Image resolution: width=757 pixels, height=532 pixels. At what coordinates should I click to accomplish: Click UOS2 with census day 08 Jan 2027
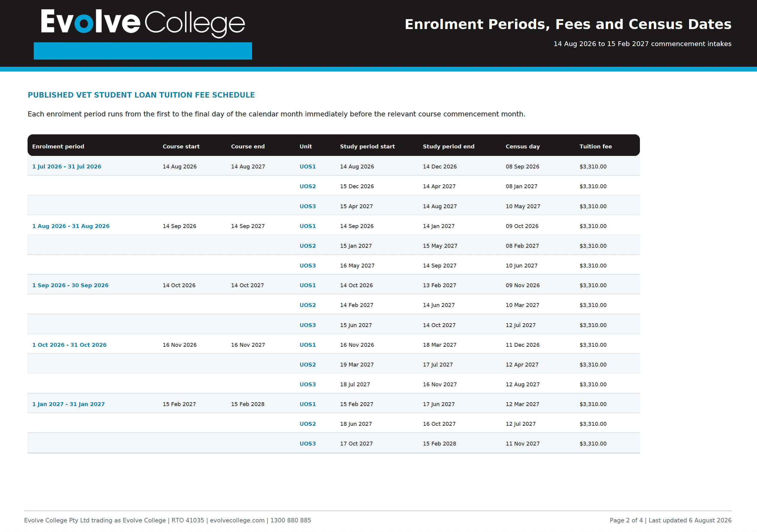(x=308, y=186)
